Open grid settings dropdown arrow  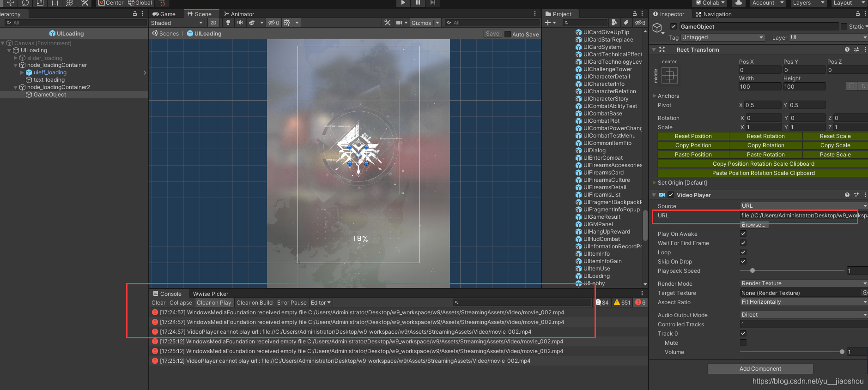click(x=297, y=23)
